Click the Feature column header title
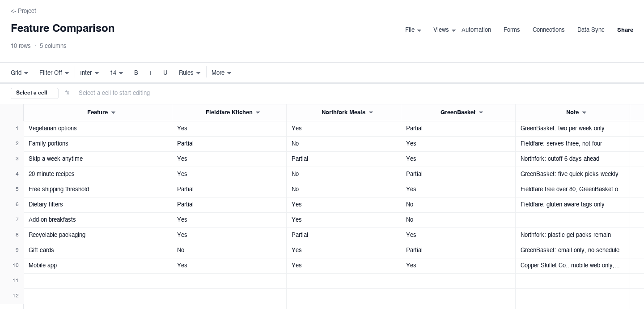 tap(97, 113)
